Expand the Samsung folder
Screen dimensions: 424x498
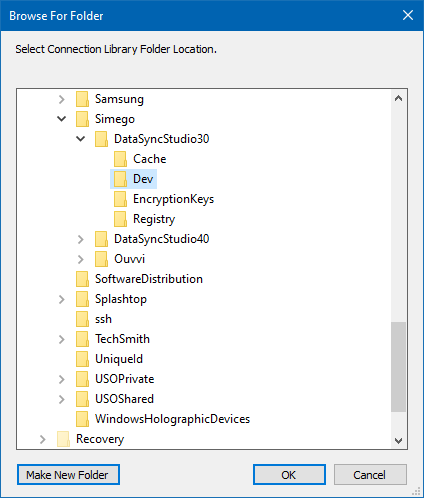coord(62,99)
